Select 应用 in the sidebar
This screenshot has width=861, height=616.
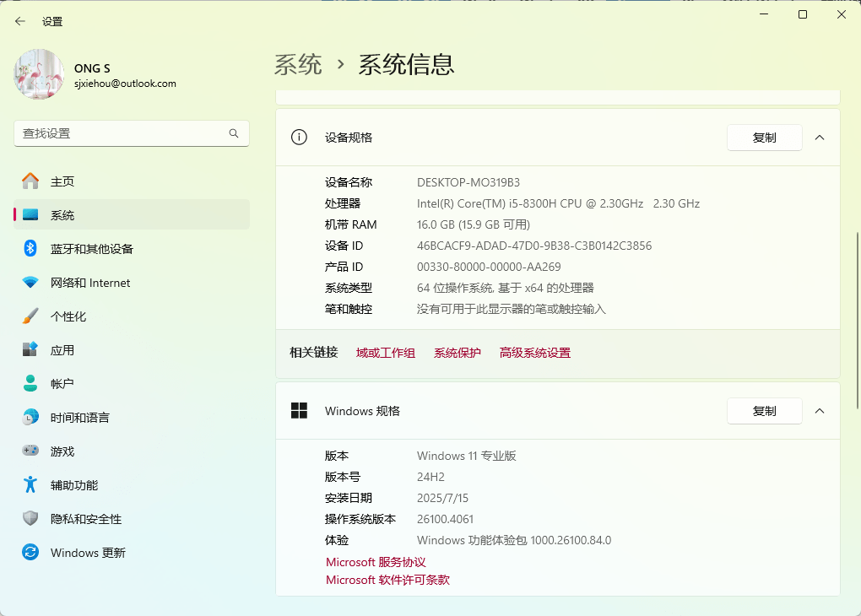click(62, 350)
